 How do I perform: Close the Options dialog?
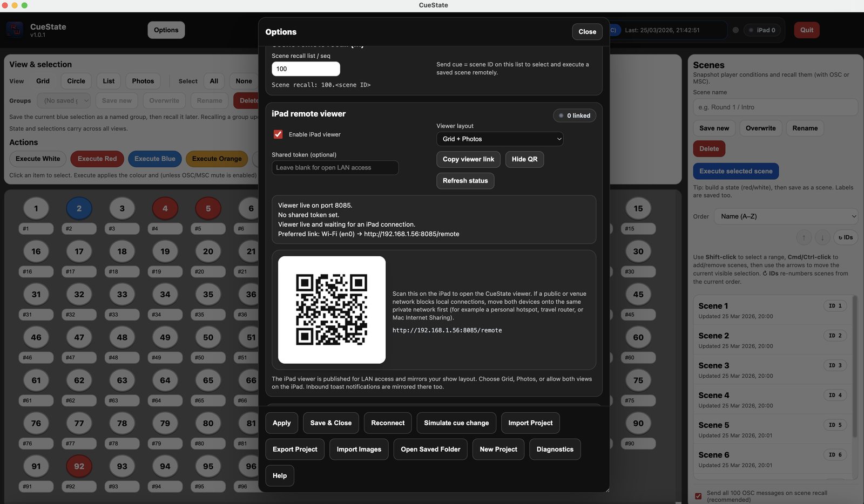coord(587,32)
